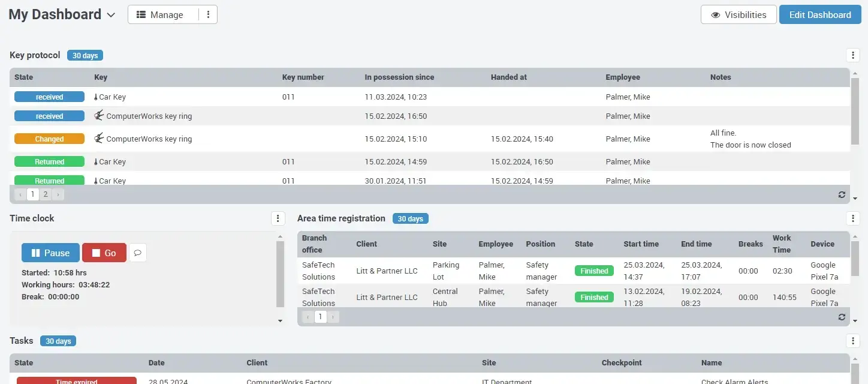
Task: Refresh the Key protocol table
Action: [x=842, y=194]
